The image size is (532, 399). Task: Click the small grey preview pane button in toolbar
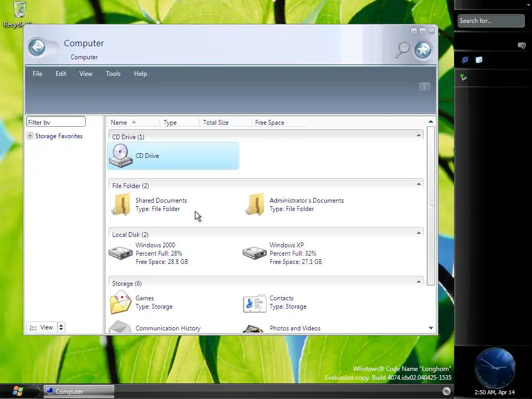pyautogui.click(x=424, y=87)
